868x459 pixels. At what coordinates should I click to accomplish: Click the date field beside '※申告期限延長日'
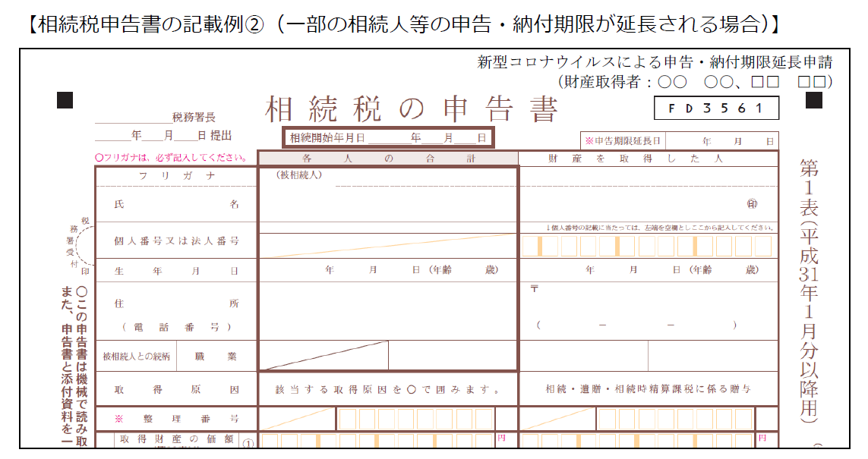(x=722, y=141)
